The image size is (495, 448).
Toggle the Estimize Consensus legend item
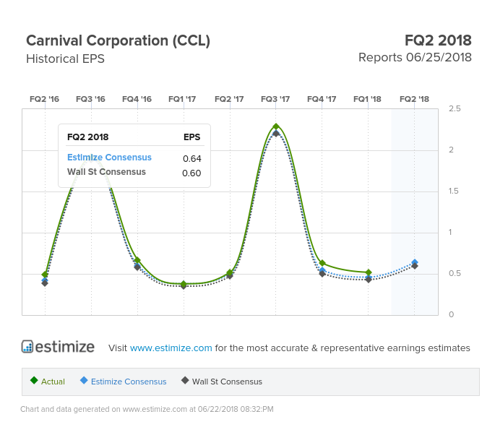click(124, 381)
